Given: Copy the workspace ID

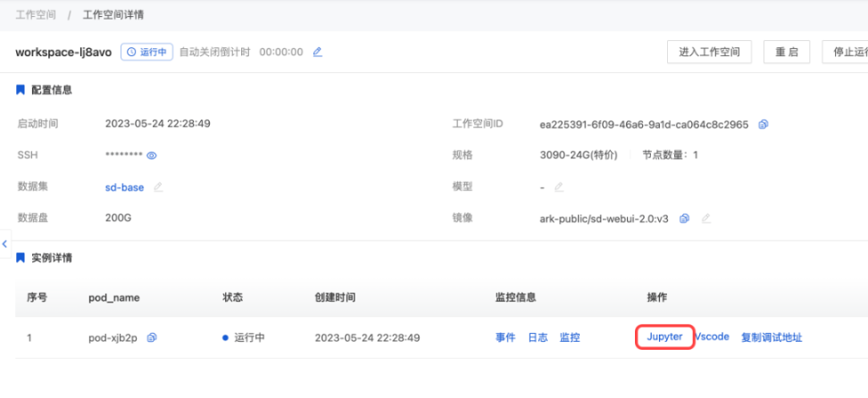Looking at the screenshot, I should [x=763, y=124].
